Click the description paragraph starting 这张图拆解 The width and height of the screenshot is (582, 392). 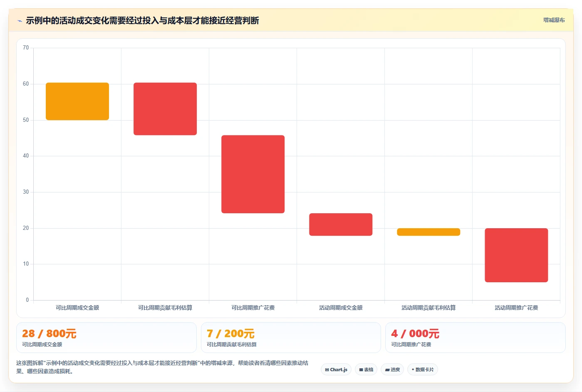pos(162,367)
